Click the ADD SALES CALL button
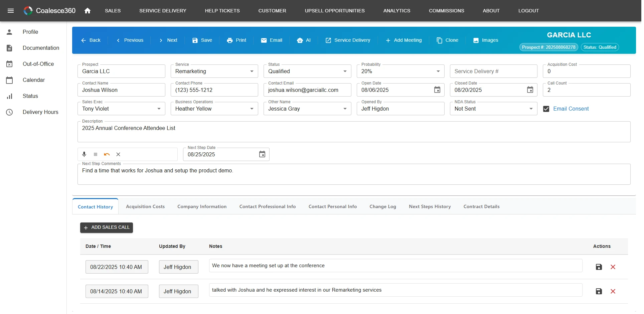 click(106, 227)
